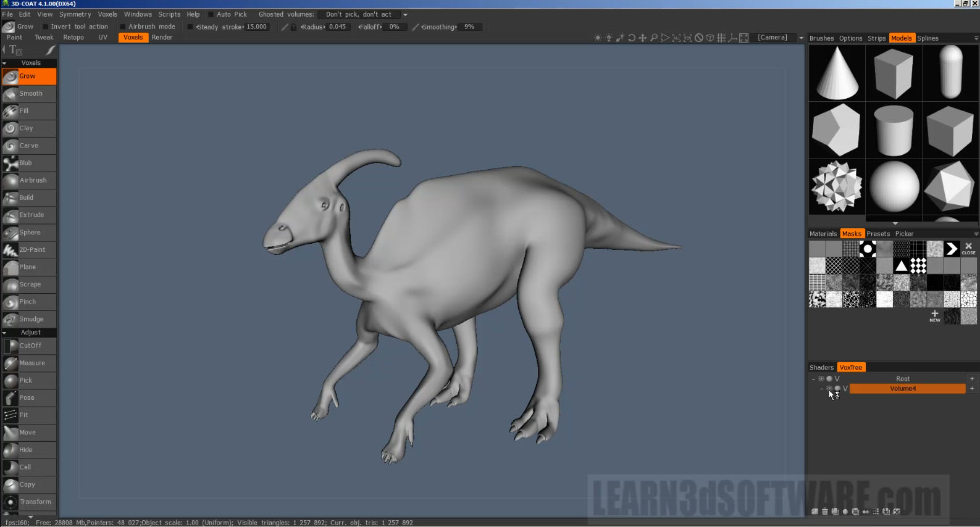Screen dimensions: 980x527
Task: Select the Clay sculpting tool
Action: (x=29, y=128)
